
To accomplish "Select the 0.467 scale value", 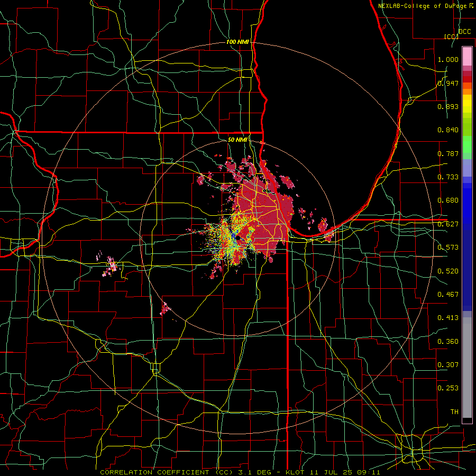I will (448, 295).
